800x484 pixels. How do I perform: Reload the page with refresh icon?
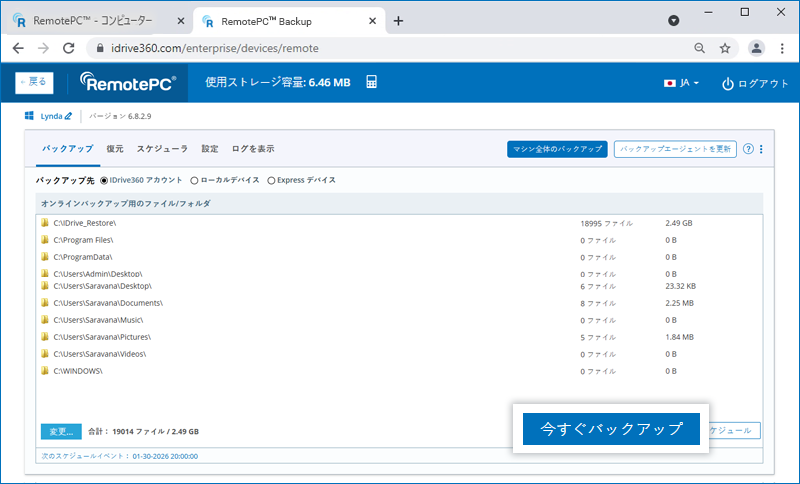click(68, 48)
